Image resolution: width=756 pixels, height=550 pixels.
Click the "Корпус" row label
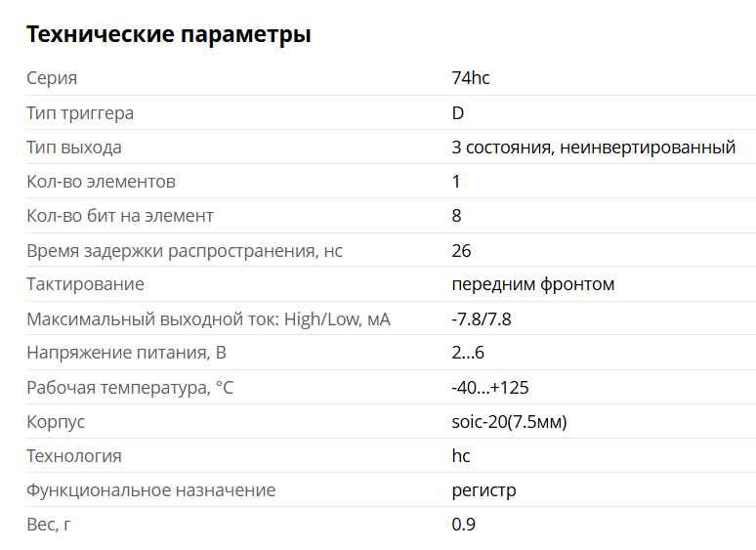(56, 422)
